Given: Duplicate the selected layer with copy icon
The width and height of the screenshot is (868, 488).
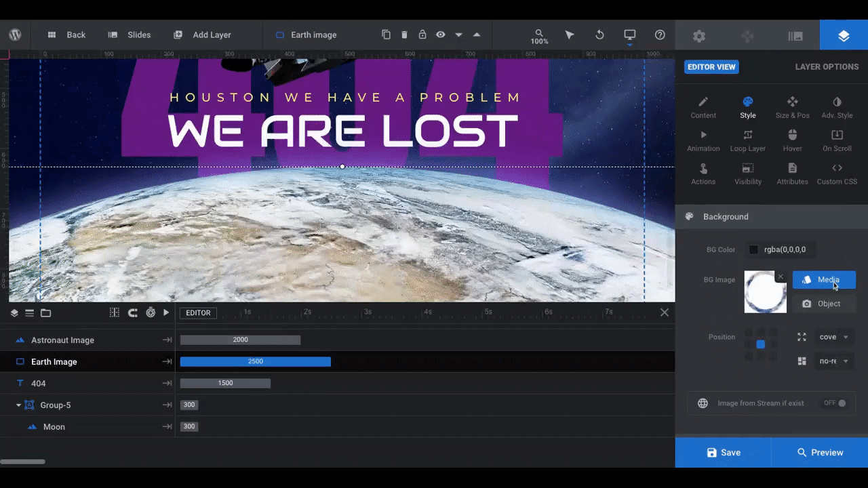Looking at the screenshot, I should [x=386, y=35].
